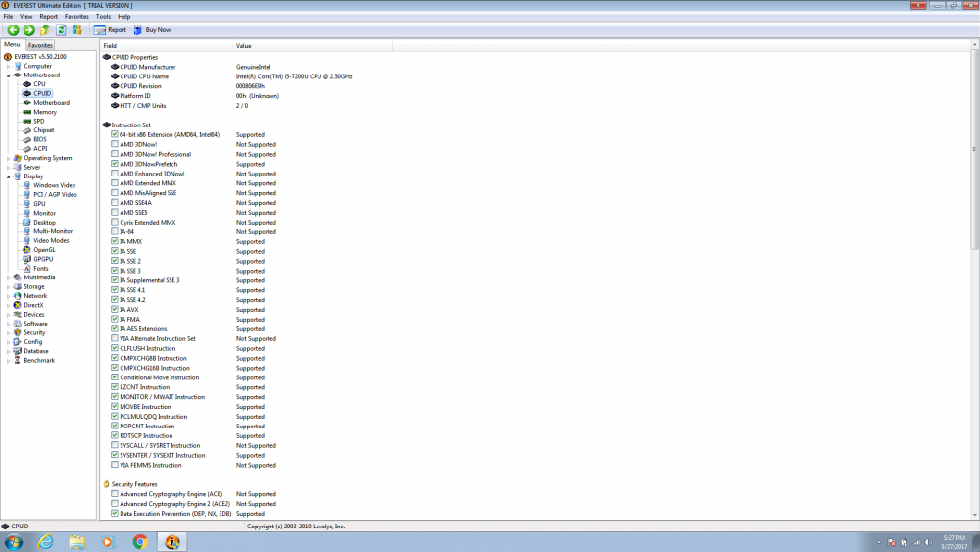Open the Favorites menu

[x=76, y=17]
